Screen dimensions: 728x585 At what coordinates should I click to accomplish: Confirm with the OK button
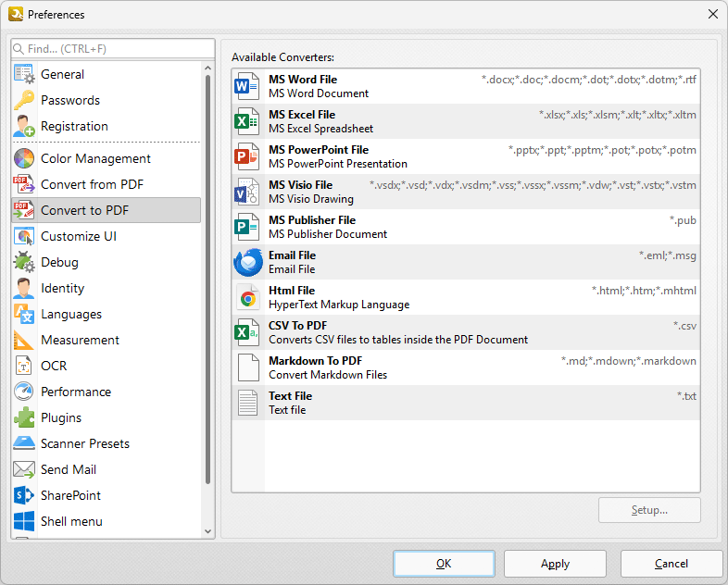(444, 564)
